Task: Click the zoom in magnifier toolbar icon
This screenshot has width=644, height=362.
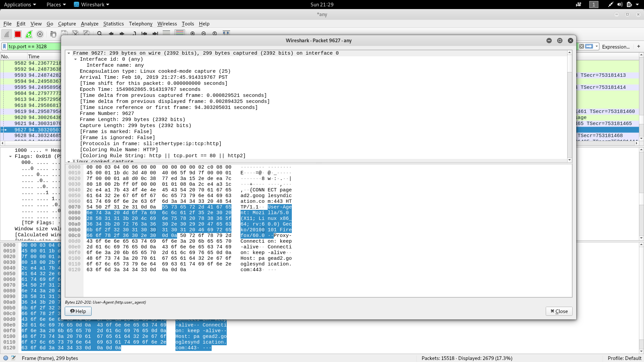Action: pyautogui.click(x=193, y=34)
